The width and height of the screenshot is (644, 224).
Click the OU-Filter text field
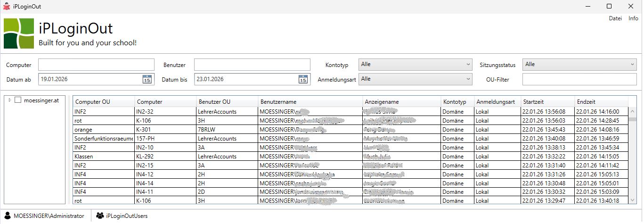[579, 80]
